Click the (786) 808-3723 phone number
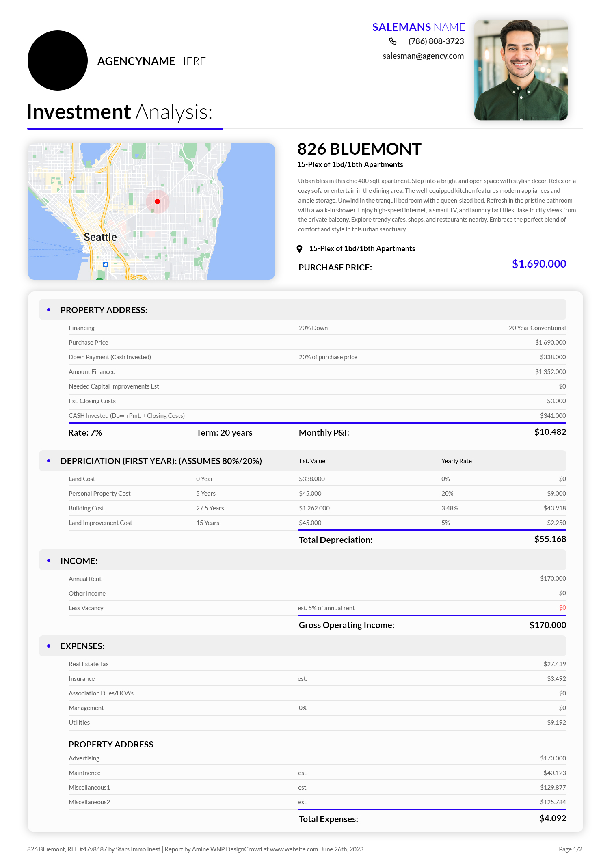614x868 pixels. (436, 41)
